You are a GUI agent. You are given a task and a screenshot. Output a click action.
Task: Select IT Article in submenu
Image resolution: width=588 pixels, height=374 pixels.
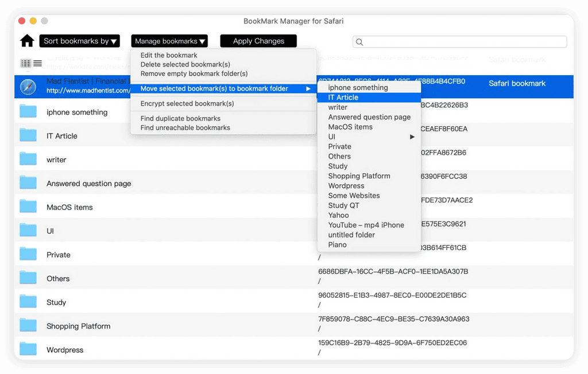tap(369, 98)
